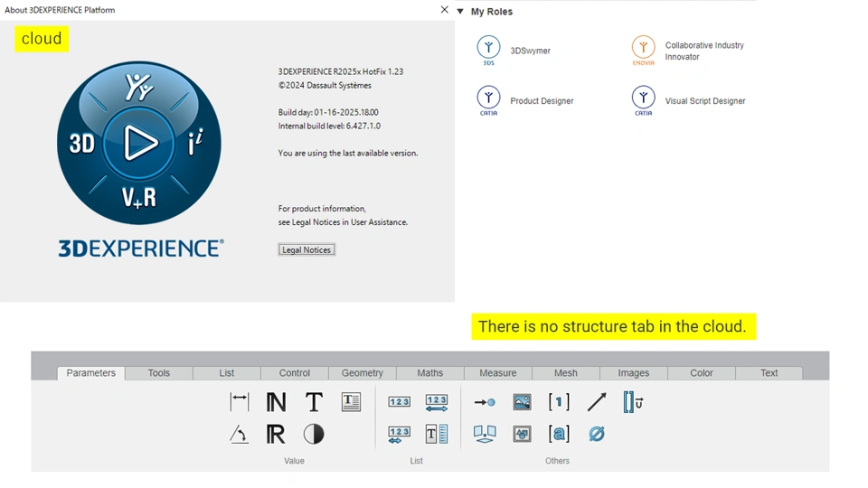Click the V+R quadrant of the compass
The height and width of the screenshot is (488, 868).
click(139, 198)
